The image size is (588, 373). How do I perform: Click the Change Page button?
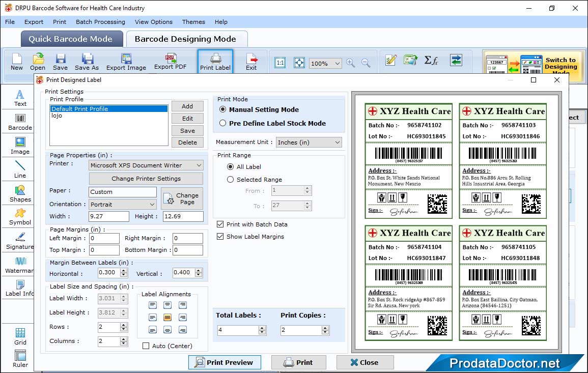[x=182, y=198]
